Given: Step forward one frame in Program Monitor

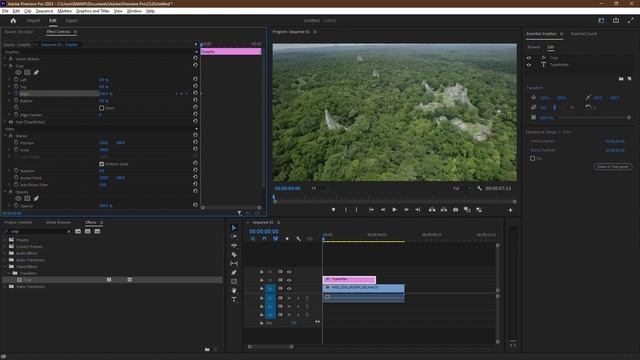Looking at the screenshot, I should [x=406, y=210].
